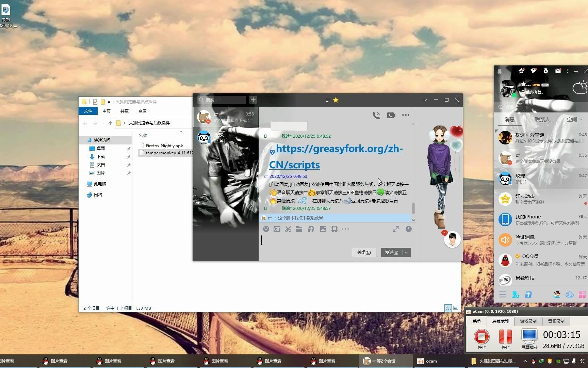Open the chat window title dropdown arrow

425,100
